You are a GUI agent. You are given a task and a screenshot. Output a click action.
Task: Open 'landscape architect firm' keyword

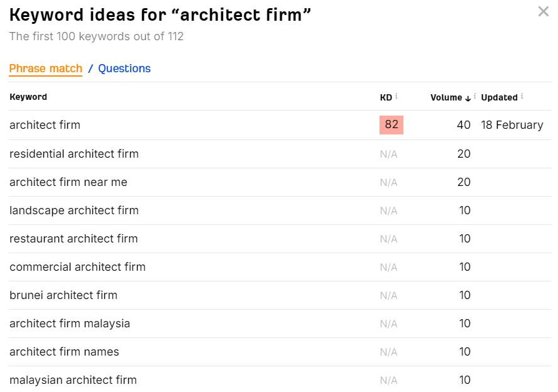(74, 210)
